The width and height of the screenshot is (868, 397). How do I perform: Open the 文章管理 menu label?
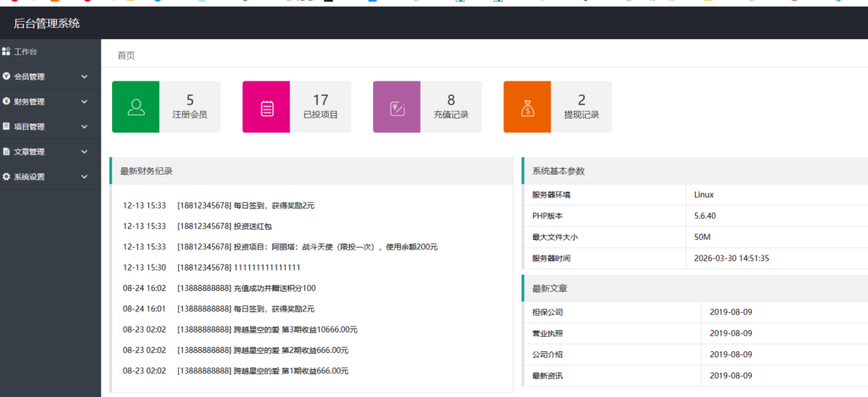click(30, 151)
